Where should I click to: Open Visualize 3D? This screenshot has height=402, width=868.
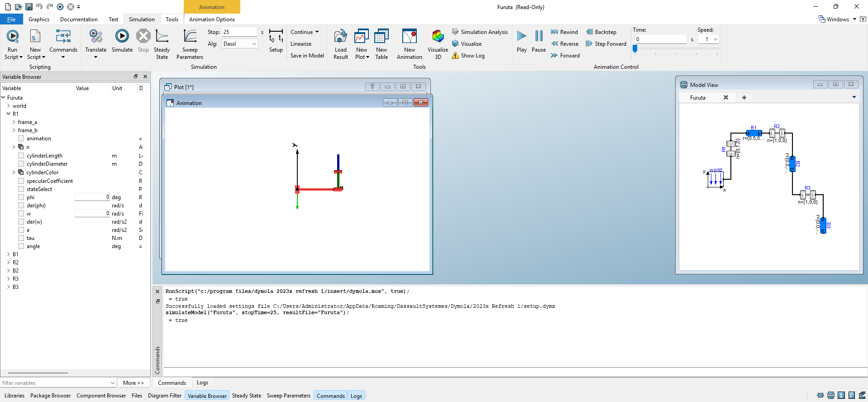coord(438,36)
